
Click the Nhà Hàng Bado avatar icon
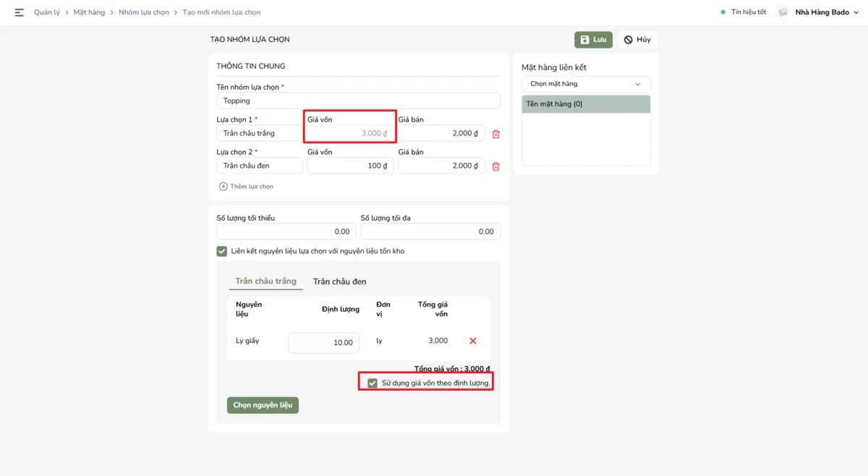782,12
